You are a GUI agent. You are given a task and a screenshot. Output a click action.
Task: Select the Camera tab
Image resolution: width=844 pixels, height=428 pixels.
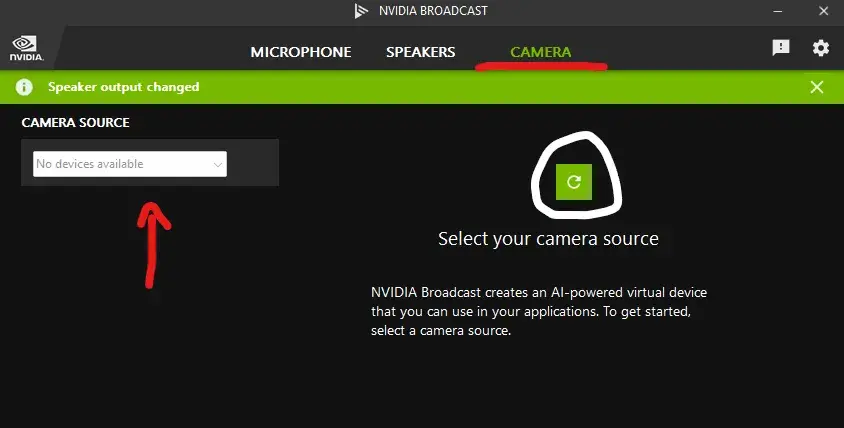point(540,52)
